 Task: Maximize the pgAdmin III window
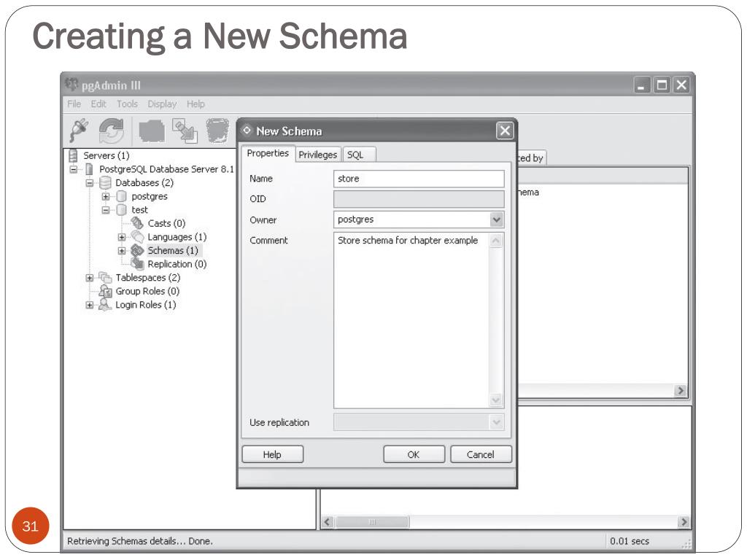coord(662,85)
